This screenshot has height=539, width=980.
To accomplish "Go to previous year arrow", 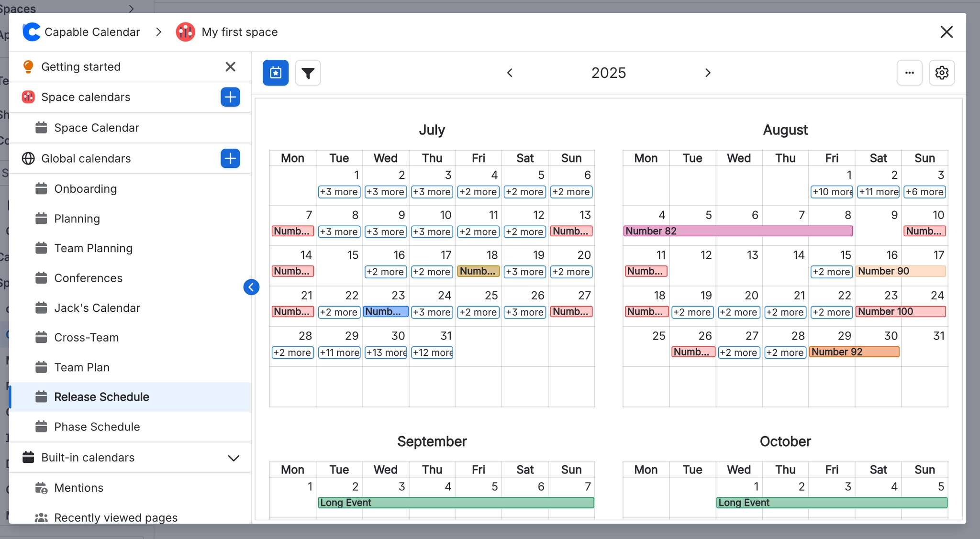I will pos(510,73).
